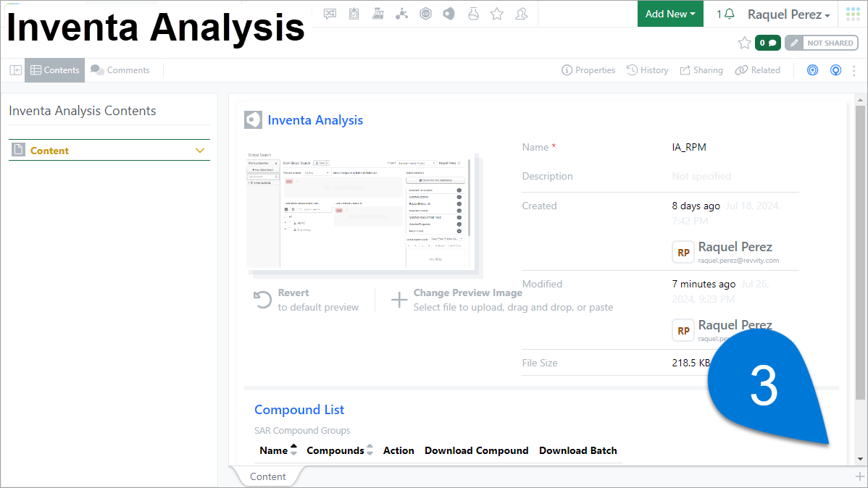Open the clipboard checklist icon in top toolbar

354,14
